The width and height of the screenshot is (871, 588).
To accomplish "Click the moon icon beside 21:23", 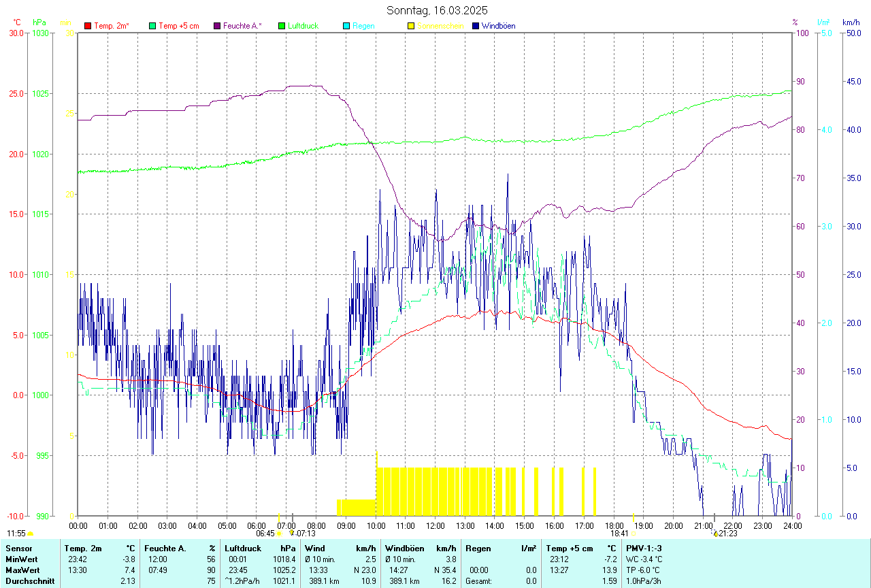I will pos(715,534).
